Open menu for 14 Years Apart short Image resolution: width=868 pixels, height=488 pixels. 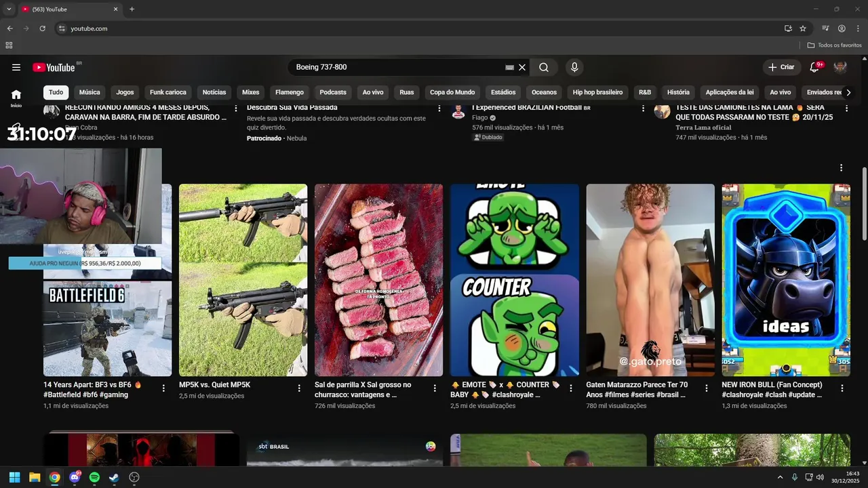click(x=163, y=388)
